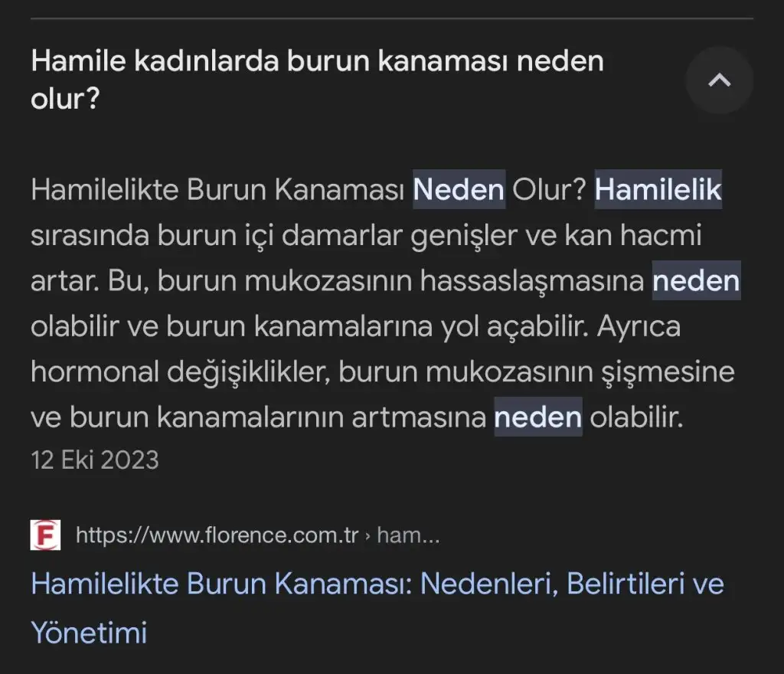Click the highlighted capitalized 'Neden' word
The width and height of the screenshot is (784, 674).
[x=459, y=189]
